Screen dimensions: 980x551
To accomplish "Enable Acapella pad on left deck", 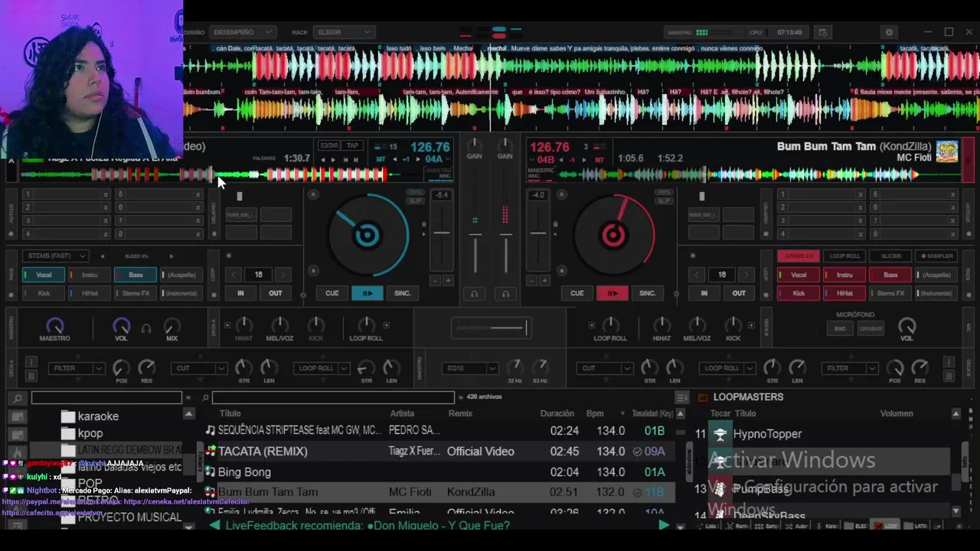I will pos(181,275).
